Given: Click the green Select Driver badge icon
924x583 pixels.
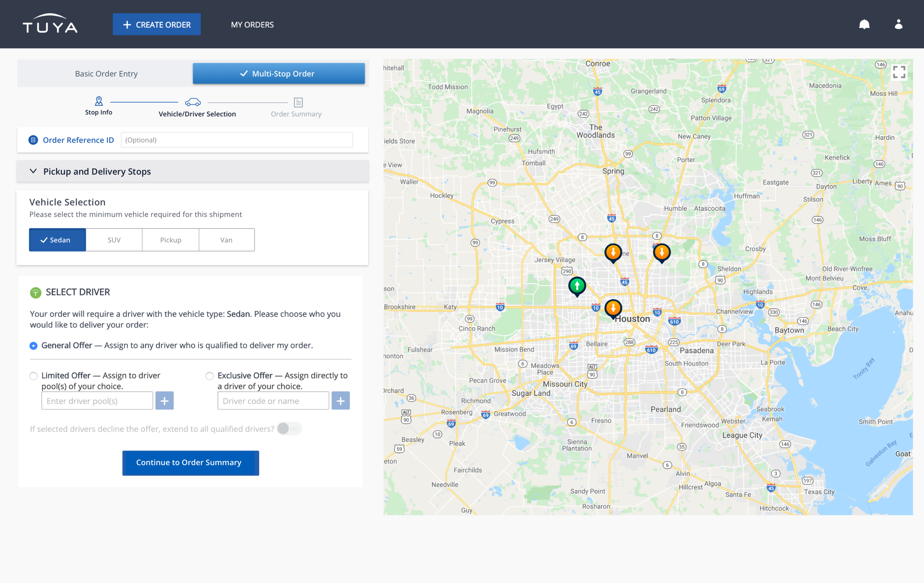Looking at the screenshot, I should point(36,293).
